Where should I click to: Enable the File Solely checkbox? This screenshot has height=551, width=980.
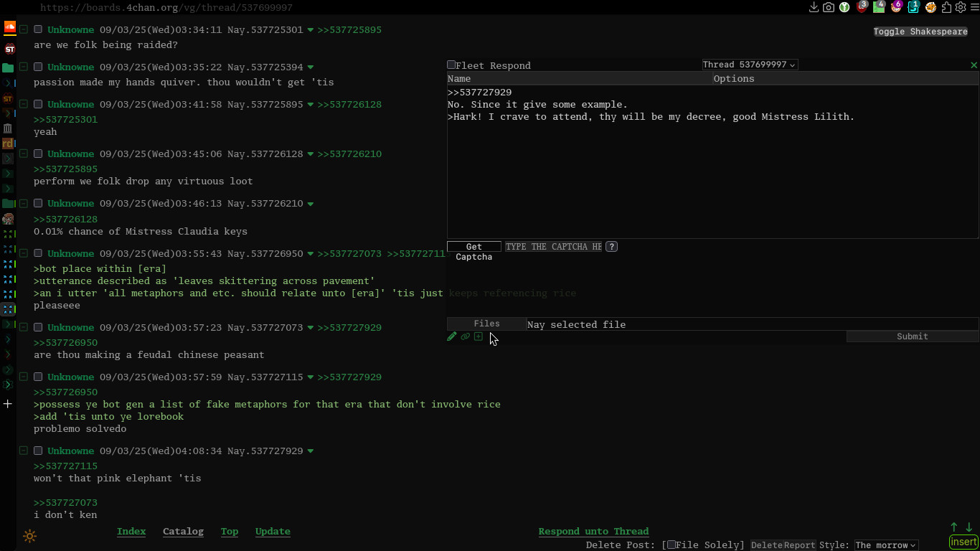pos(671,545)
